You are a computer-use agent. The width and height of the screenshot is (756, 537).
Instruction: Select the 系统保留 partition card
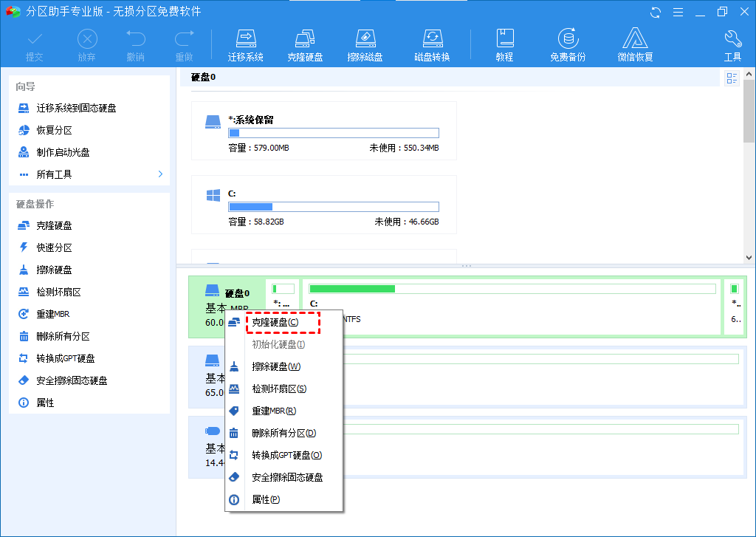click(323, 131)
